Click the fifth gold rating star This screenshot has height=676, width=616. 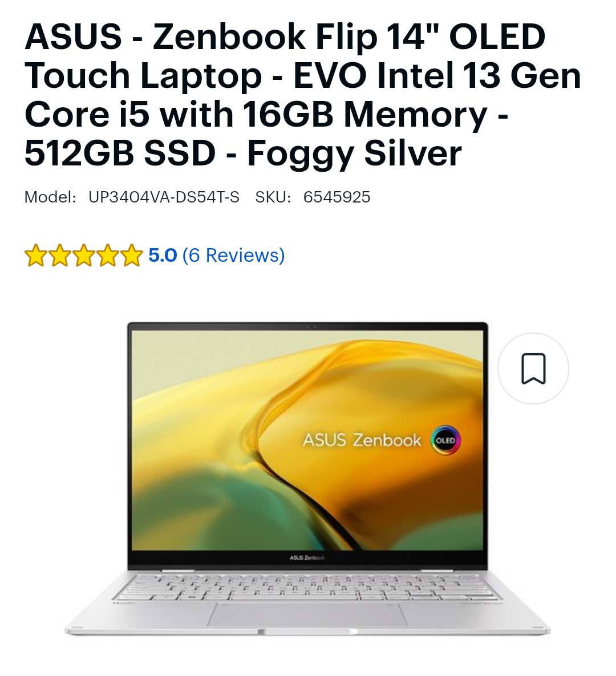pyautogui.click(x=132, y=256)
